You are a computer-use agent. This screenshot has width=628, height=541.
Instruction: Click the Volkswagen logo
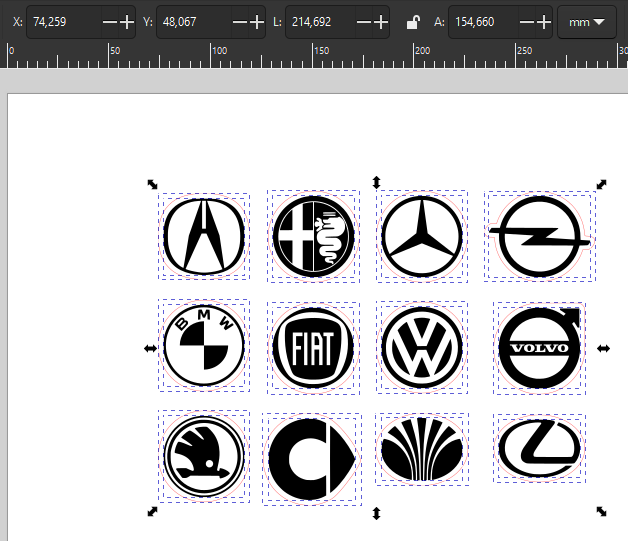tap(422, 347)
